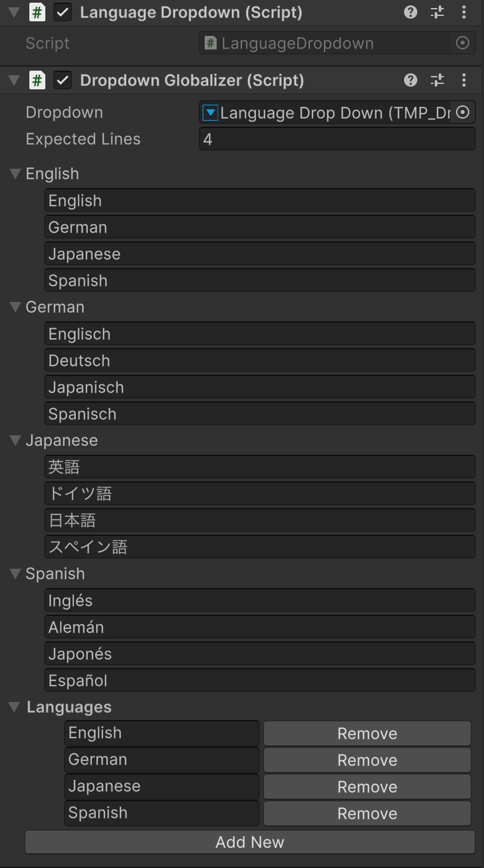Open presets for Dropdown Globalizer script

(437, 81)
